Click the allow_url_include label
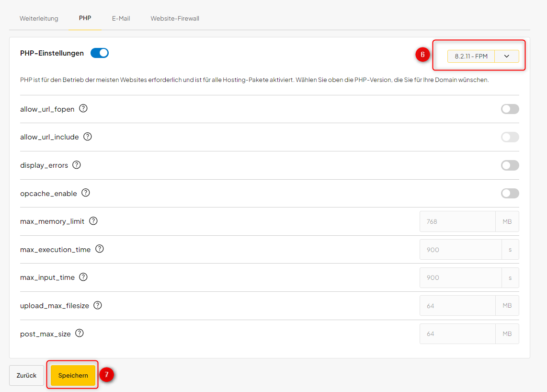 pyautogui.click(x=49, y=137)
